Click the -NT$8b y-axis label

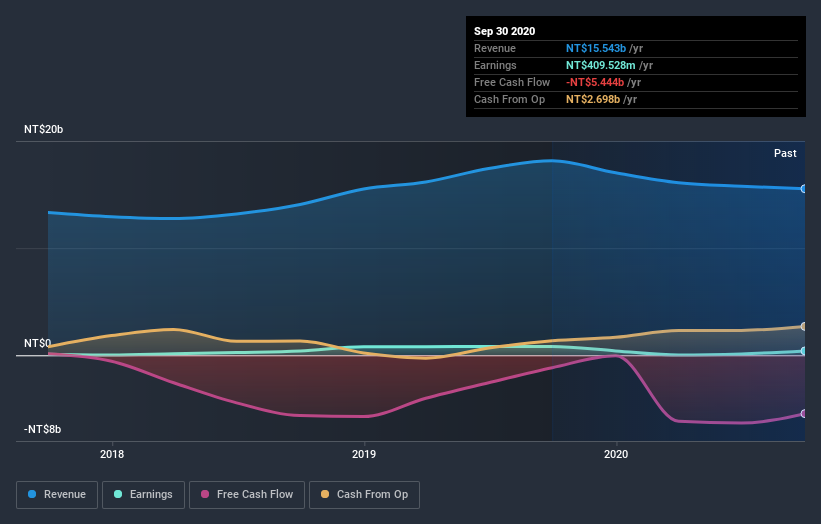pyautogui.click(x=42, y=429)
